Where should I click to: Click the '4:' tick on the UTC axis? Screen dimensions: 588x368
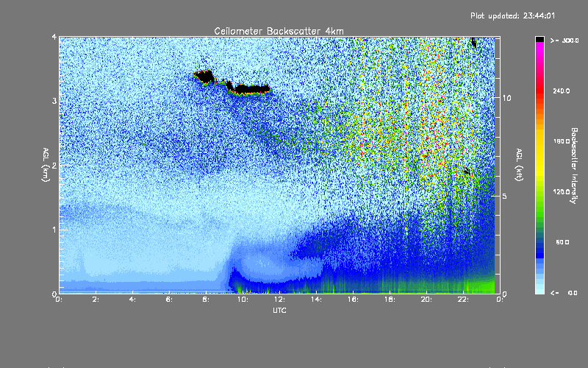pyautogui.click(x=132, y=300)
